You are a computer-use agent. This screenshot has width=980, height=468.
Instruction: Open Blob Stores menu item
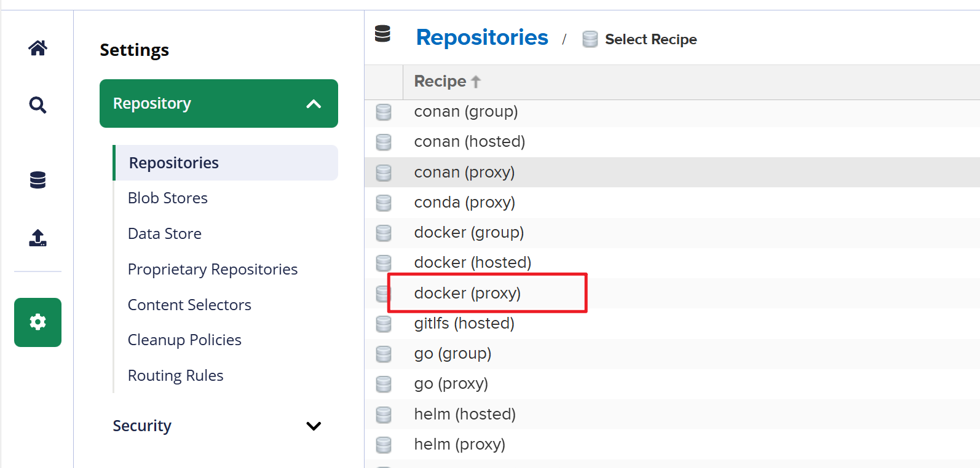click(x=167, y=198)
